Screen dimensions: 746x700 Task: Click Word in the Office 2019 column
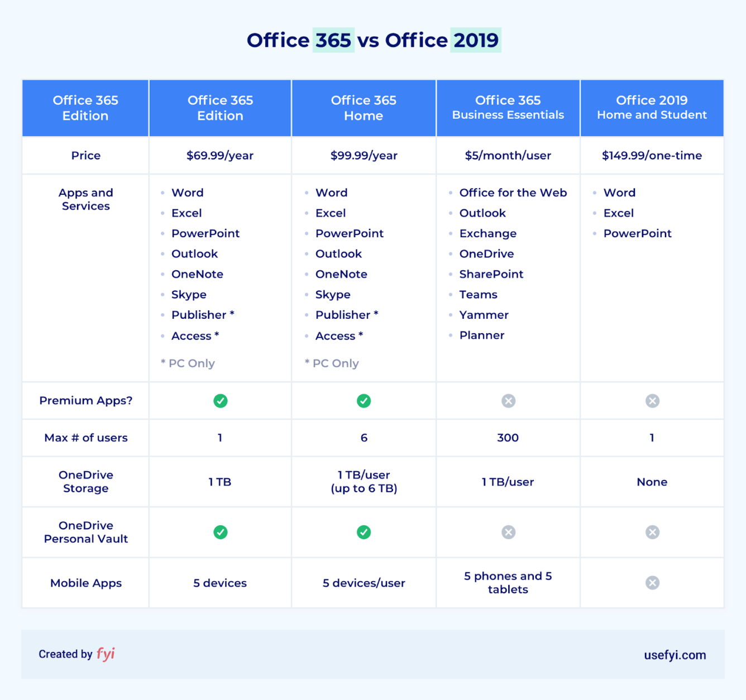620,193
